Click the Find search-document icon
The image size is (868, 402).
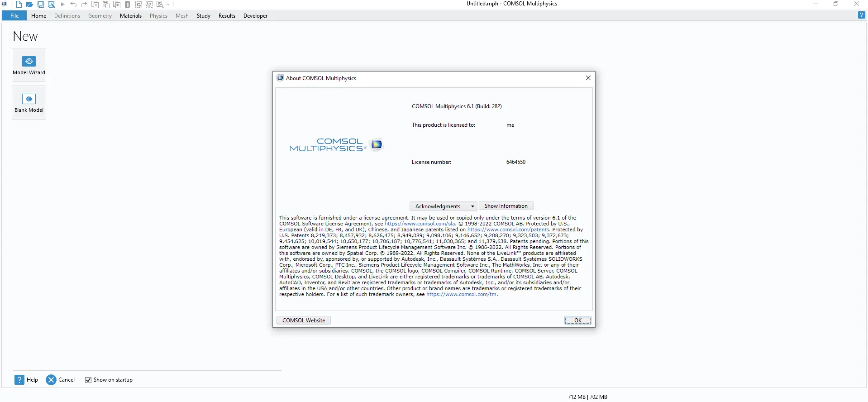160,5
